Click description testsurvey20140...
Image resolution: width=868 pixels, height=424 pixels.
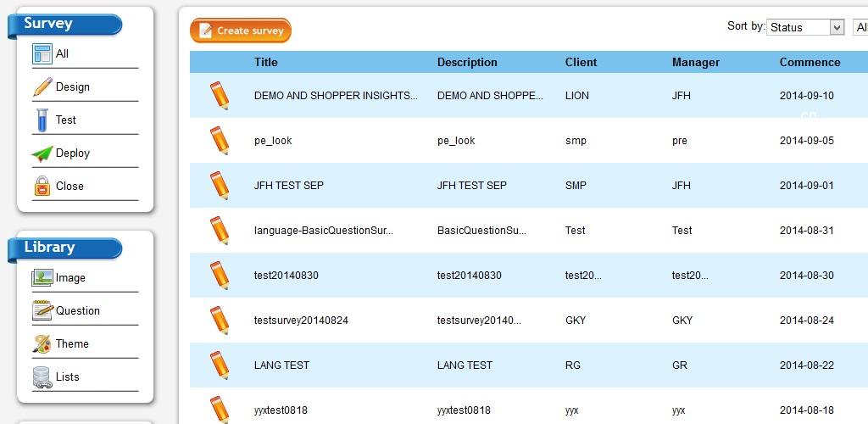(480, 320)
